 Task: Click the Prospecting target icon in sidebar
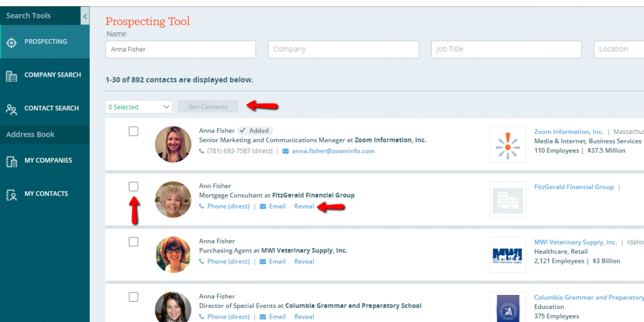[11, 42]
